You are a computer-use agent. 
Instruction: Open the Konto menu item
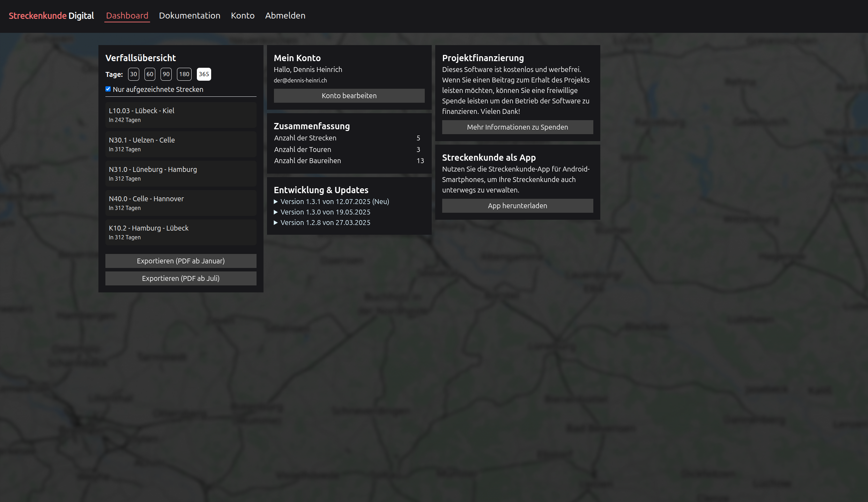pos(243,15)
